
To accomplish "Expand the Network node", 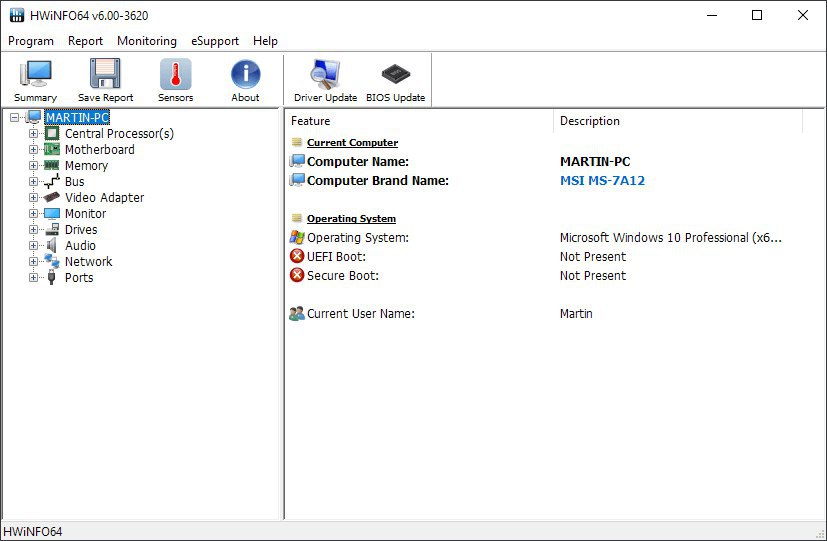I will (x=33, y=262).
